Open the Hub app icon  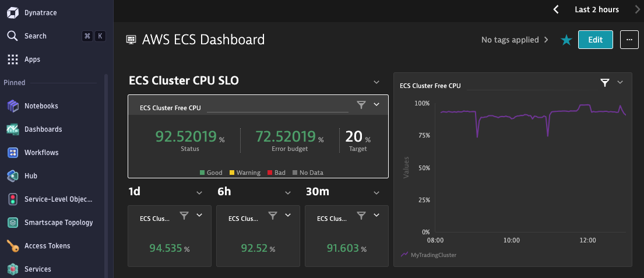click(x=13, y=176)
